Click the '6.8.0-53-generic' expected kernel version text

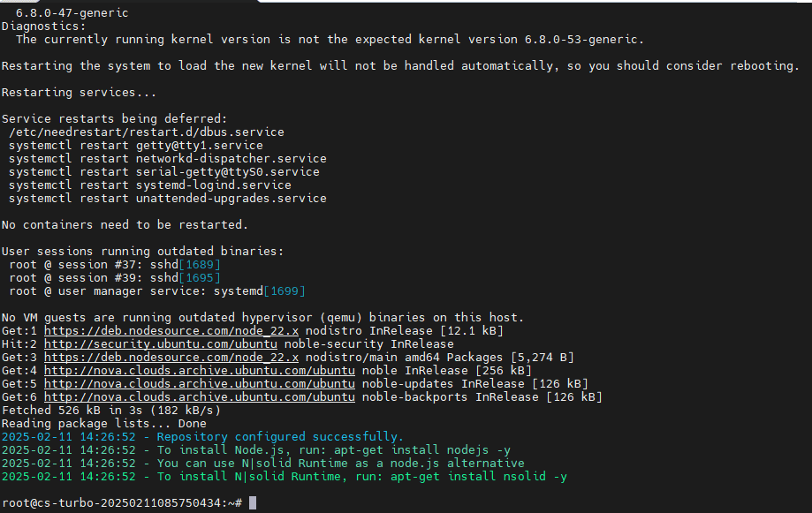click(587, 39)
